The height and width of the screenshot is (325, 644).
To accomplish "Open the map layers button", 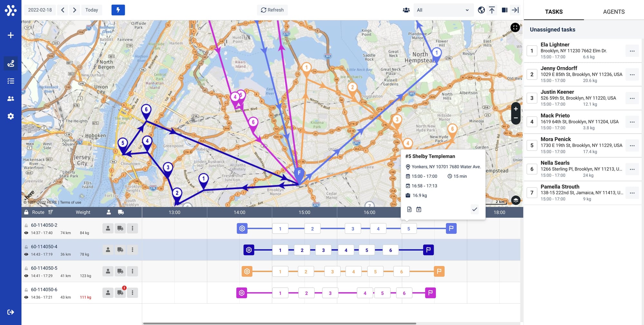I will 516,200.
